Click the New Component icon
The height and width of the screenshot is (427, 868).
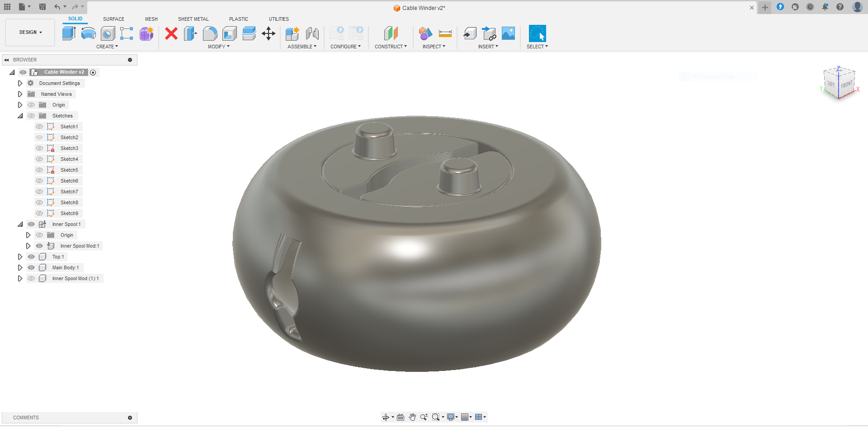(x=292, y=33)
